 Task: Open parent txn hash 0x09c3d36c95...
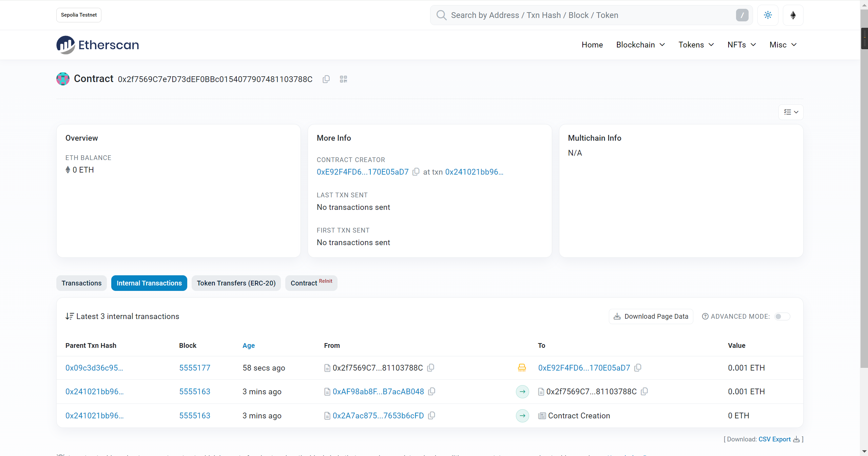pyautogui.click(x=94, y=368)
